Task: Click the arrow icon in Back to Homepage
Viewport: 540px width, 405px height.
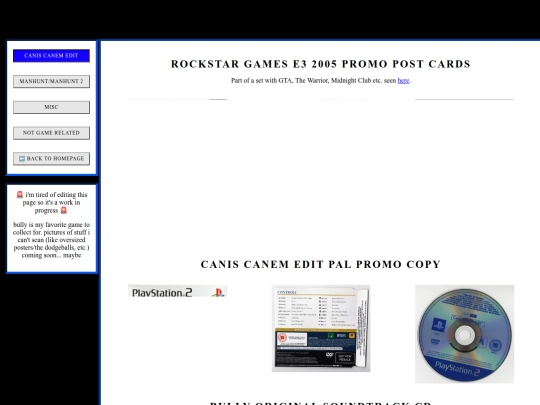Action: click(x=22, y=158)
